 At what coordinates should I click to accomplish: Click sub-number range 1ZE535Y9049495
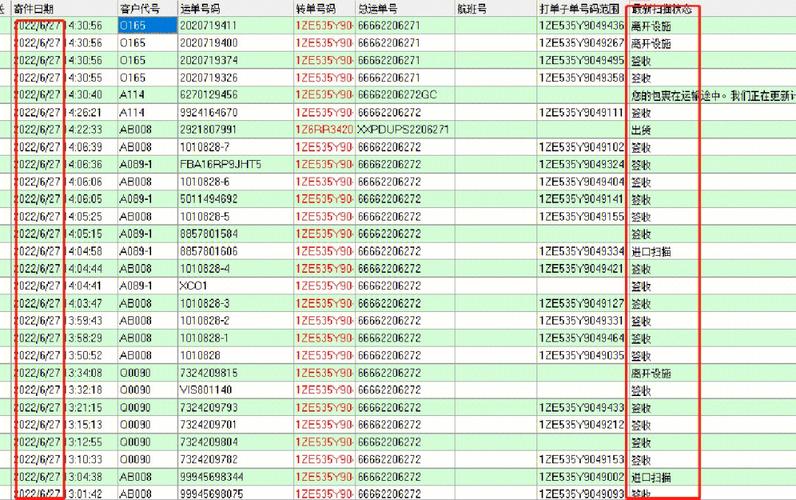582,60
